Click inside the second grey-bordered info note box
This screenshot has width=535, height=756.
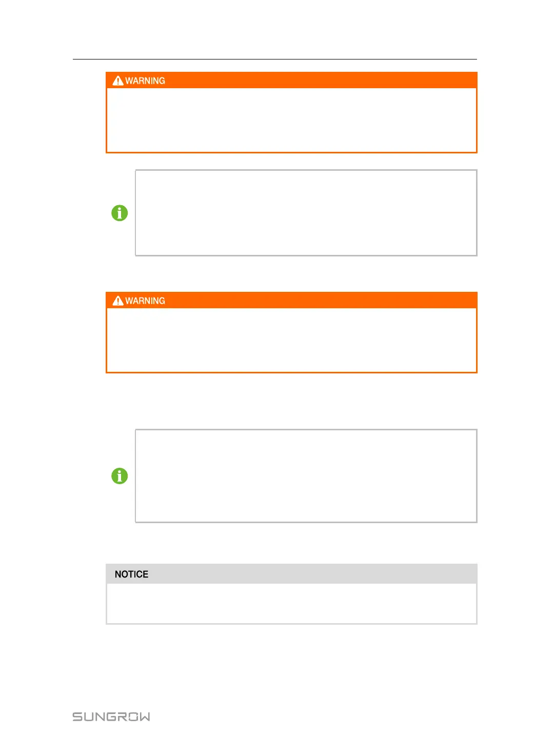[306, 476]
